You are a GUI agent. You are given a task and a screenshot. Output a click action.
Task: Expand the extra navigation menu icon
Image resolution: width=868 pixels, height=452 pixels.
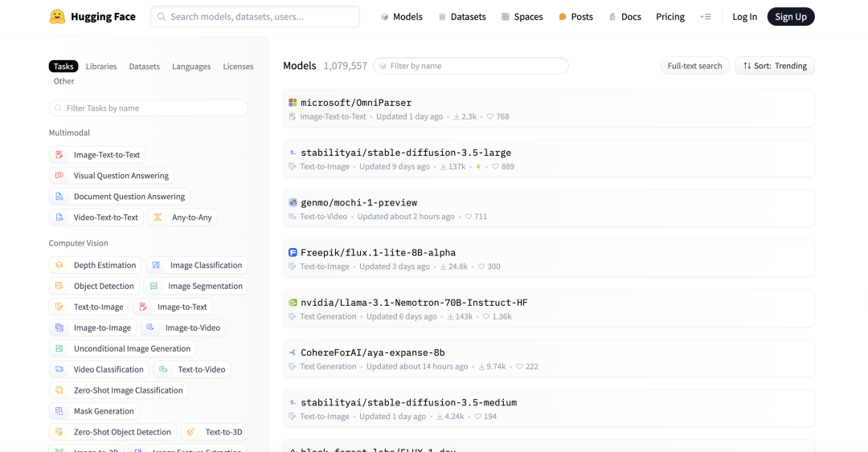pos(706,17)
